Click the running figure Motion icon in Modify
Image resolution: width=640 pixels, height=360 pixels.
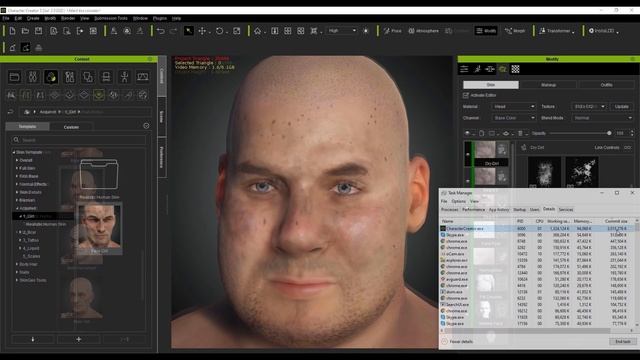477,69
